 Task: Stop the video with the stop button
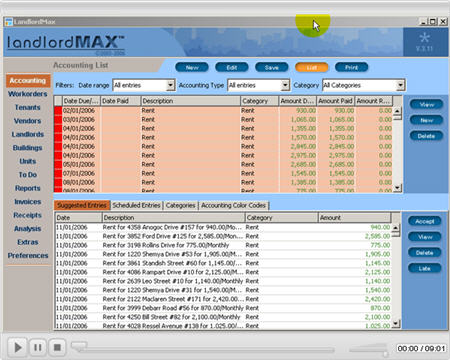pyautogui.click(x=57, y=348)
